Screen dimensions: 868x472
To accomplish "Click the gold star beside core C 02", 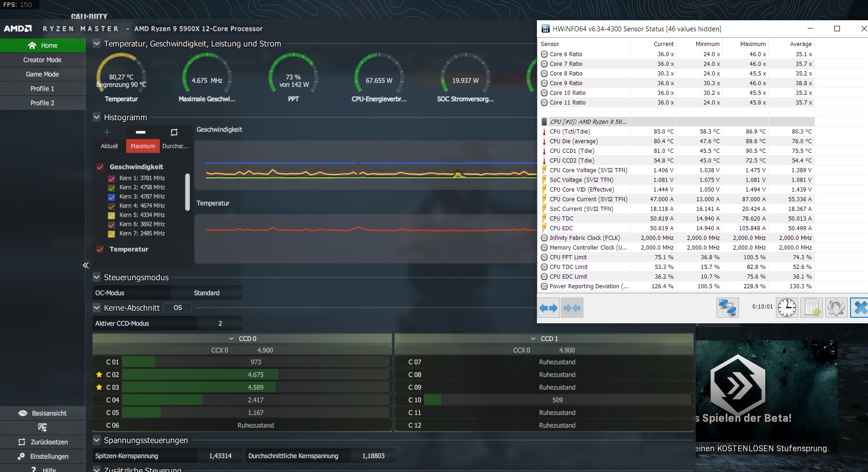I will point(99,374).
